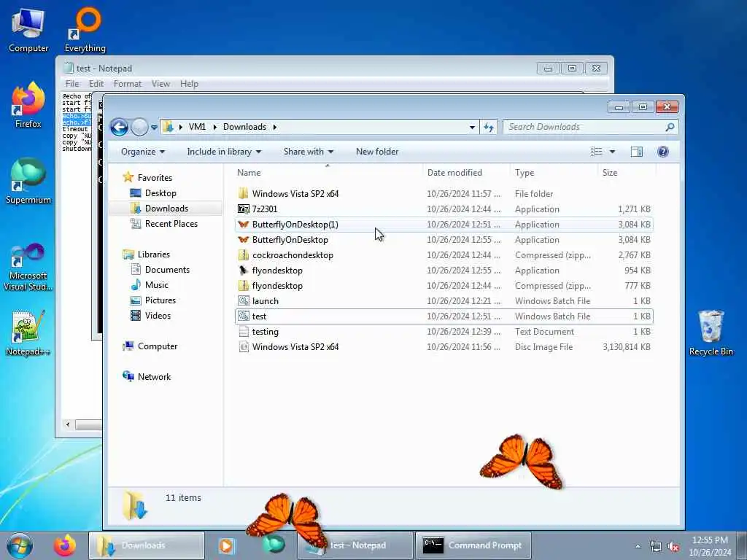Select the Windows Vista SP2 x64 disc image

tap(444, 347)
